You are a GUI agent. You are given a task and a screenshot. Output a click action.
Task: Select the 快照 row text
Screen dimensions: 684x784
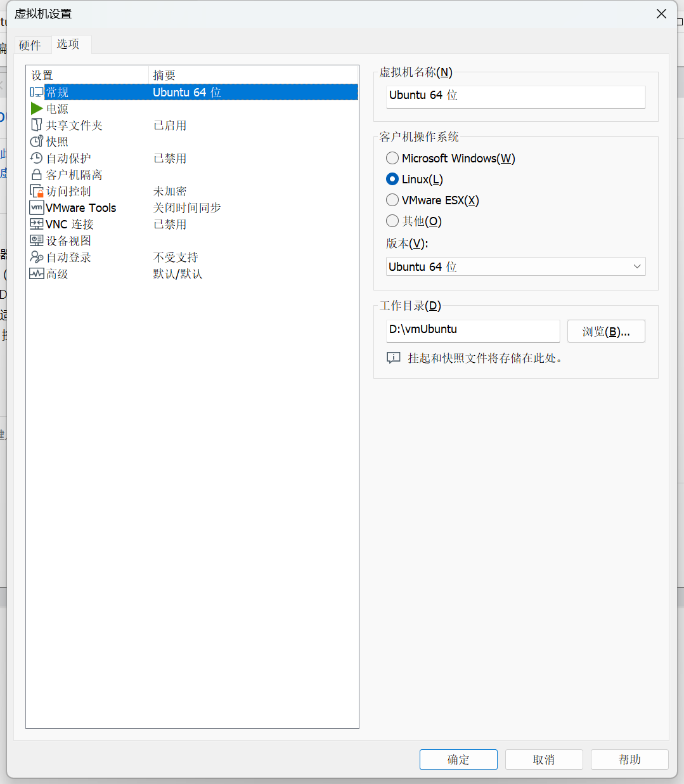click(x=57, y=142)
